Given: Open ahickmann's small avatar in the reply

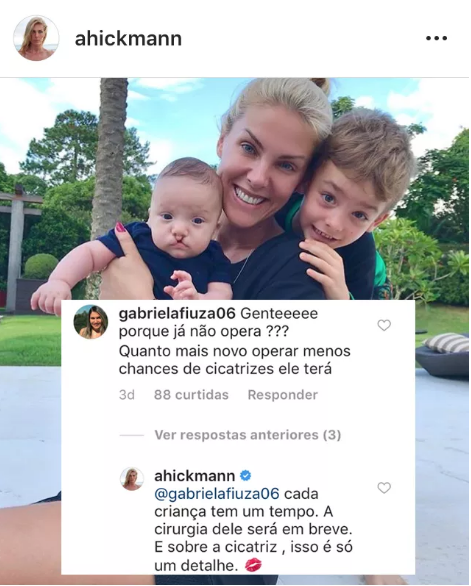Looking at the screenshot, I should click(x=132, y=479).
